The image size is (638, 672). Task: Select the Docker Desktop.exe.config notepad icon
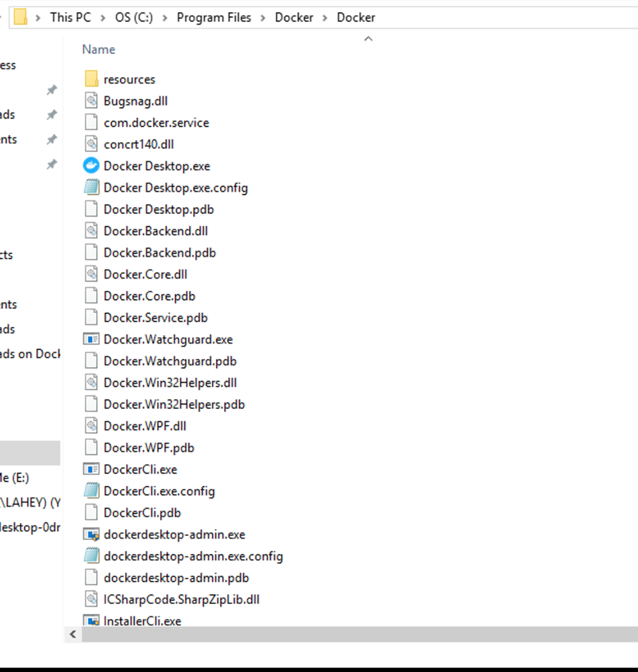[91, 188]
